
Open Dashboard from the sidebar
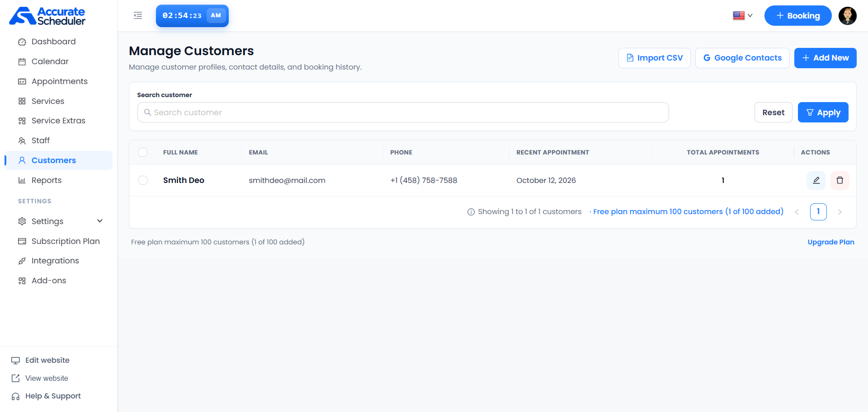point(59,42)
